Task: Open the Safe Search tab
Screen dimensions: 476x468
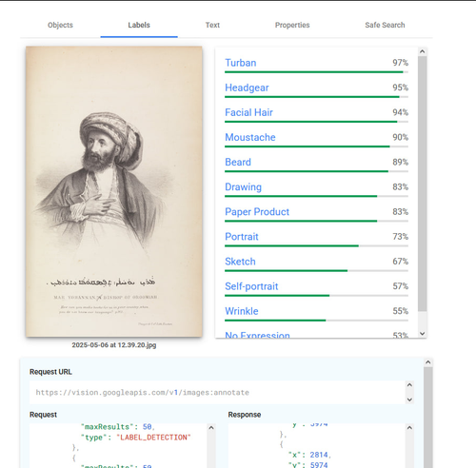Action: click(x=385, y=25)
